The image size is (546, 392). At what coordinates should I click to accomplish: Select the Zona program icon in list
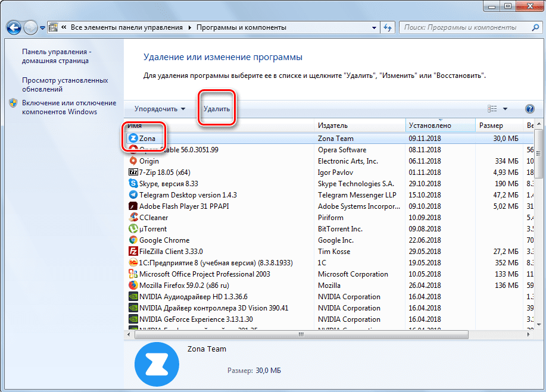point(133,138)
